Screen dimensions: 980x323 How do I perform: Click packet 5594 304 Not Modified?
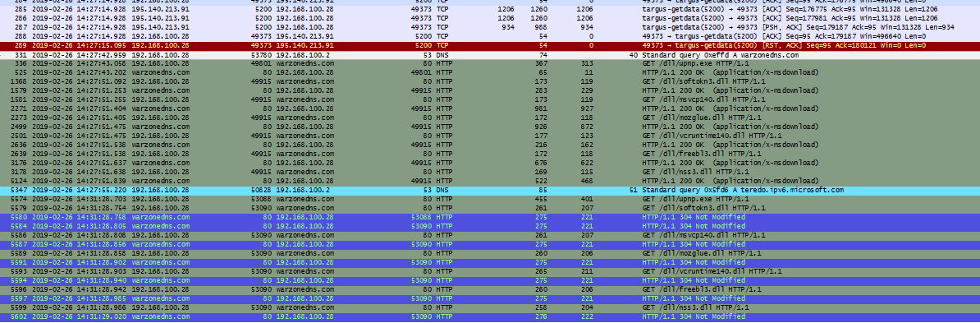click(490, 280)
